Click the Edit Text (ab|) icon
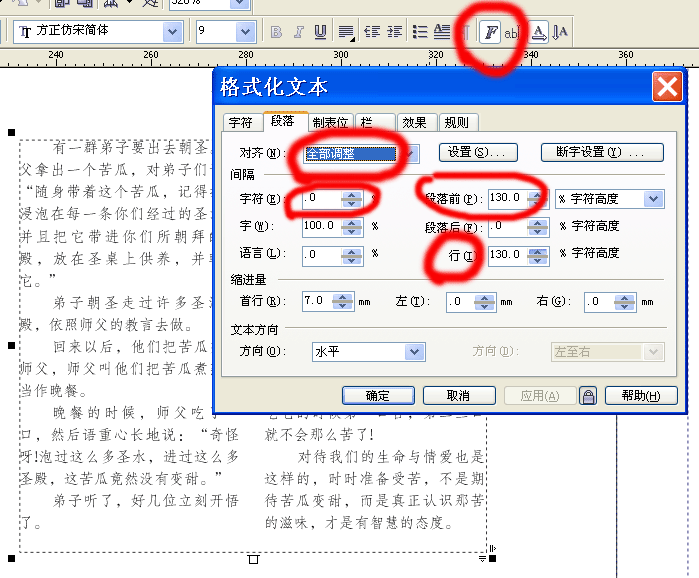Image resolution: width=699 pixels, height=578 pixels. (x=512, y=33)
